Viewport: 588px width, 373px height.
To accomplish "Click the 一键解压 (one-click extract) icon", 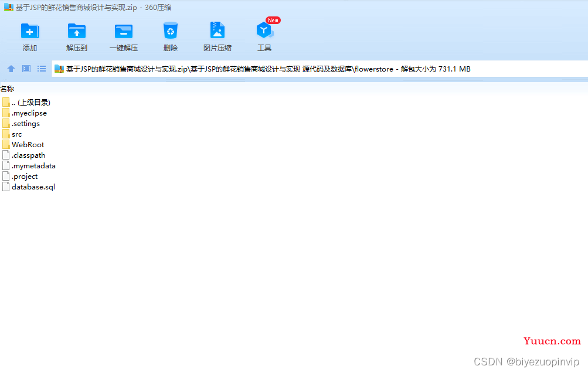I will [x=123, y=32].
